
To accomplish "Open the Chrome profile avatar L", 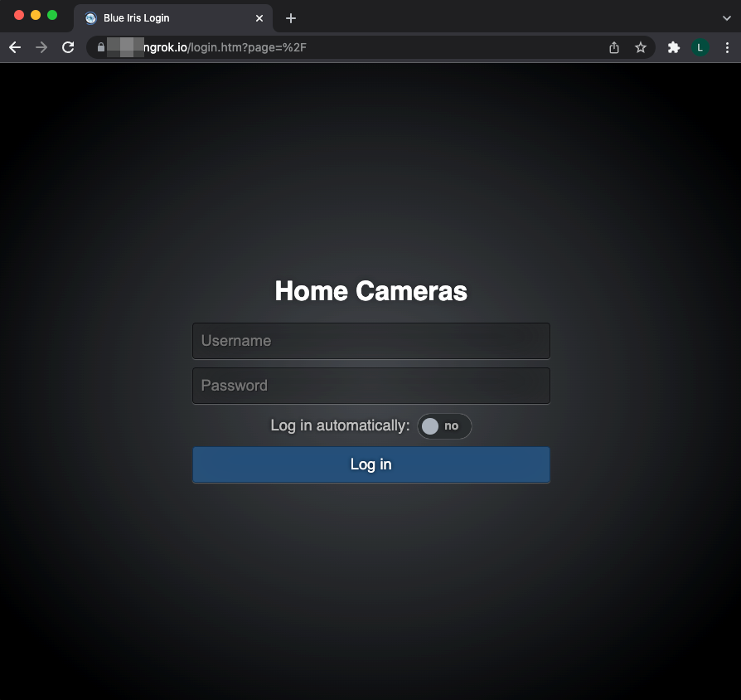I will click(700, 48).
